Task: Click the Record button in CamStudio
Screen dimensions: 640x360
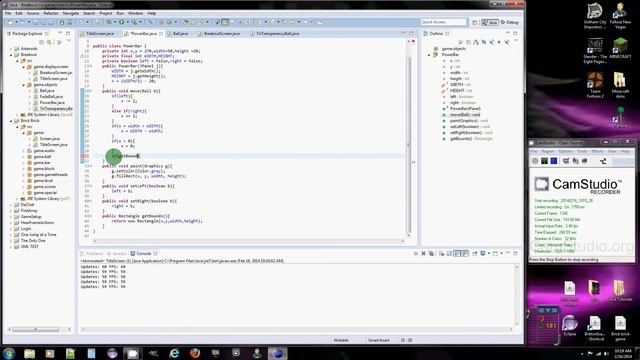Action: tap(535, 161)
